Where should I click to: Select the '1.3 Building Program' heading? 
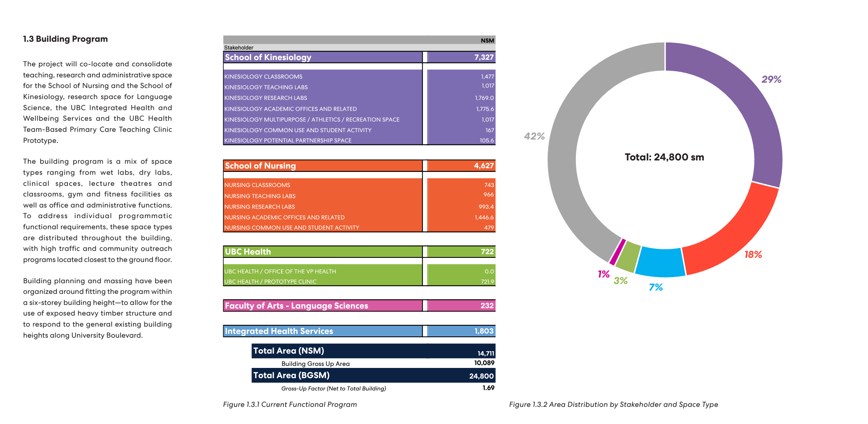click(x=65, y=39)
